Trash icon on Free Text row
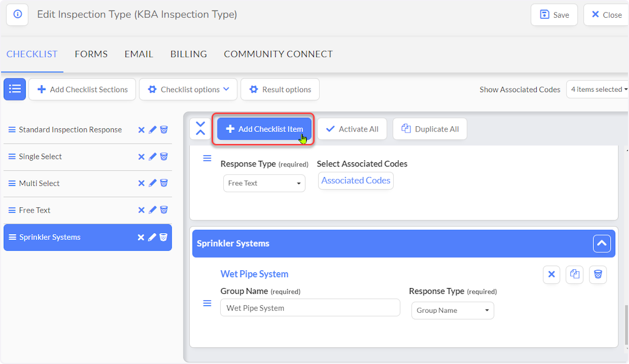629x364 pixels. click(164, 210)
